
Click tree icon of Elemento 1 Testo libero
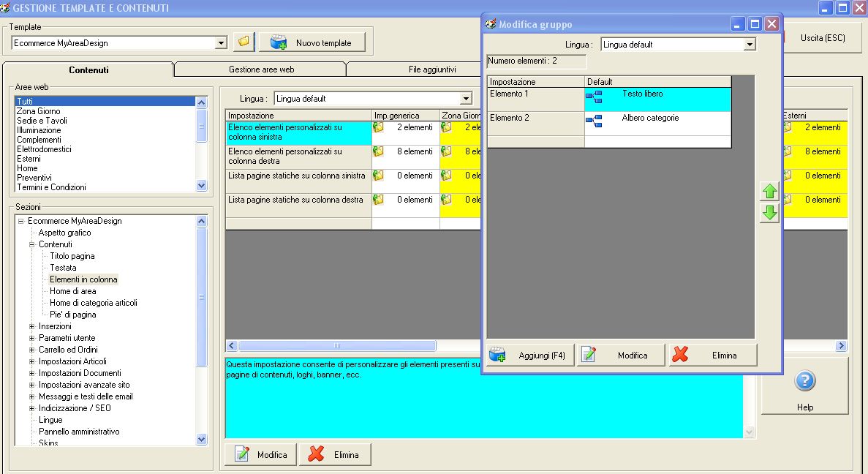click(x=594, y=97)
